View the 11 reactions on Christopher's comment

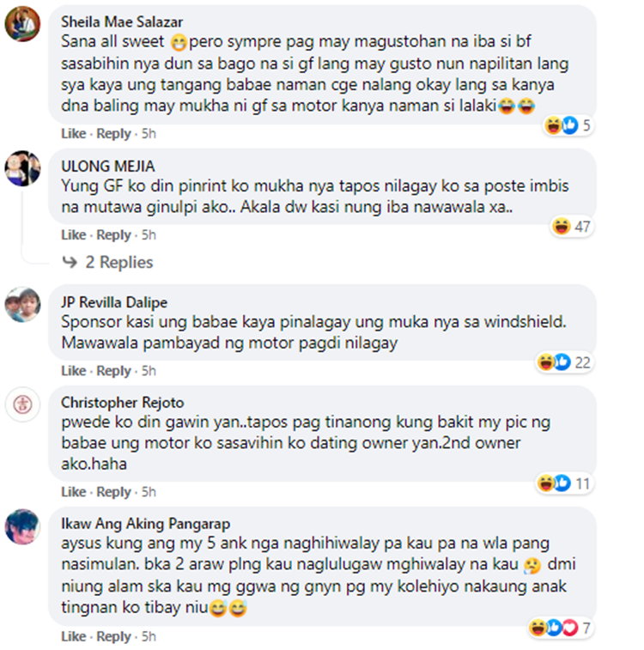pos(564,483)
